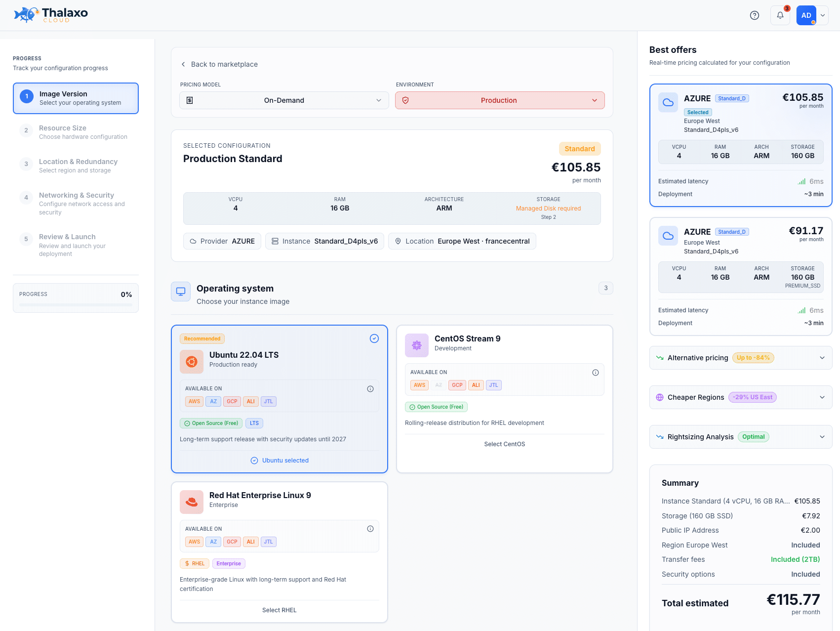Click the Location pin icon

[398, 241]
